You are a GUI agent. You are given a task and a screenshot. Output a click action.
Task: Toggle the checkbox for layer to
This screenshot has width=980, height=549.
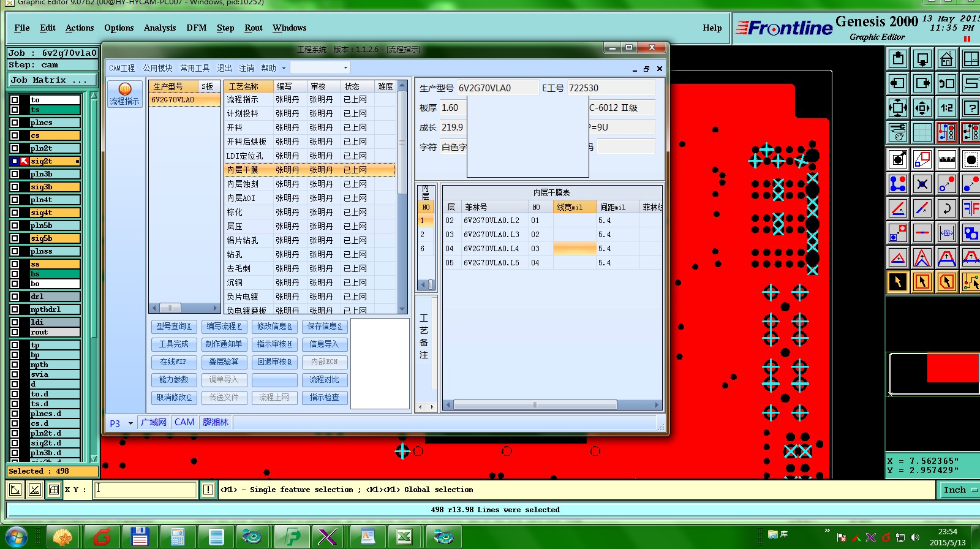click(15, 100)
